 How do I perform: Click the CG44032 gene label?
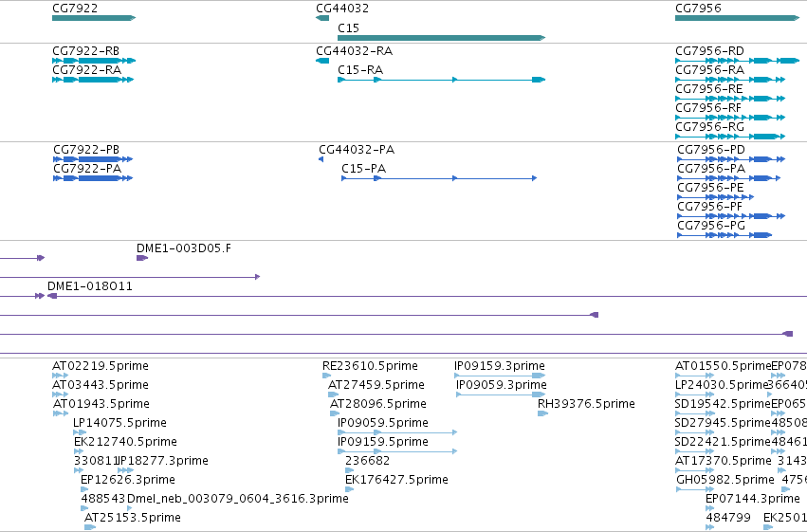[342, 9]
